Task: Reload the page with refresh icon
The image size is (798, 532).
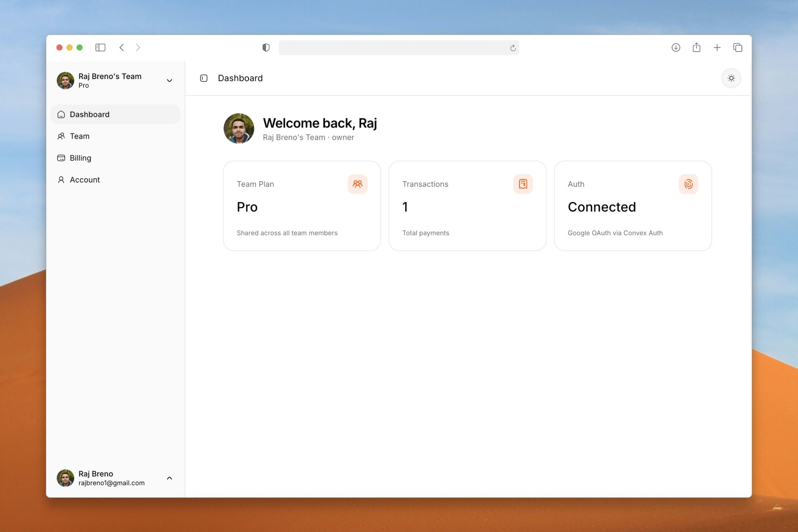Action: [513, 48]
